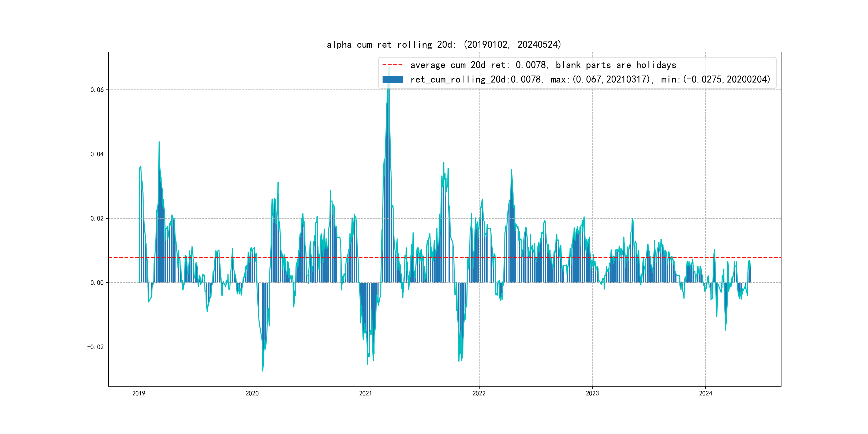This screenshot has height=434, width=868.
Task: Click the -0.02 y-axis tick label
Action: pos(95,347)
